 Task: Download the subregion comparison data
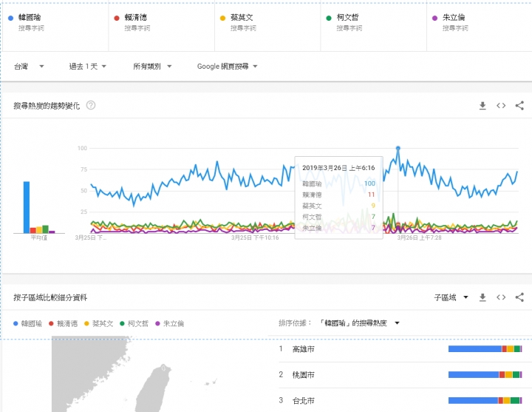[x=482, y=297]
